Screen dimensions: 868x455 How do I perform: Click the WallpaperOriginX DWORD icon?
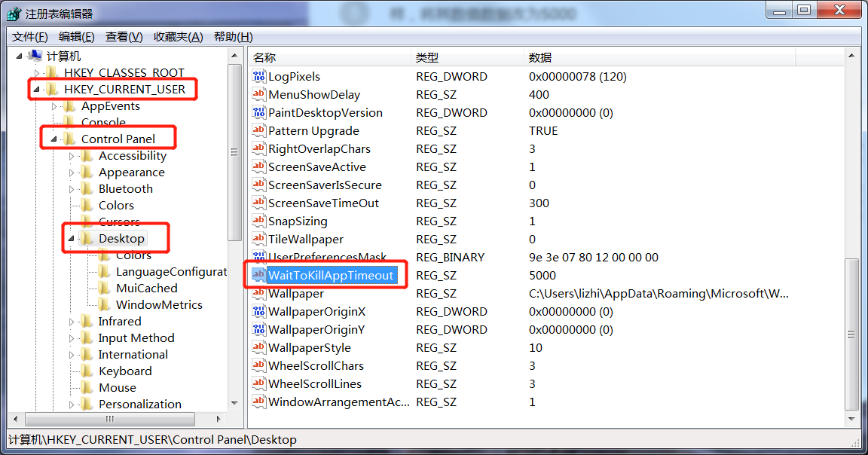(x=258, y=312)
